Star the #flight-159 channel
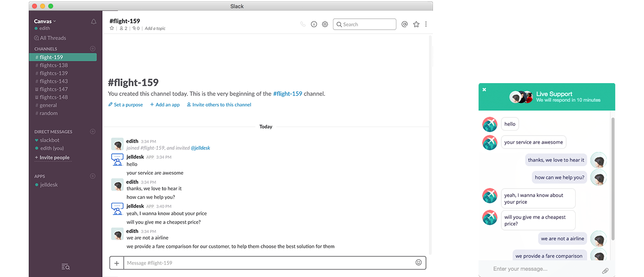The height and width of the screenshot is (277, 644). (x=112, y=29)
